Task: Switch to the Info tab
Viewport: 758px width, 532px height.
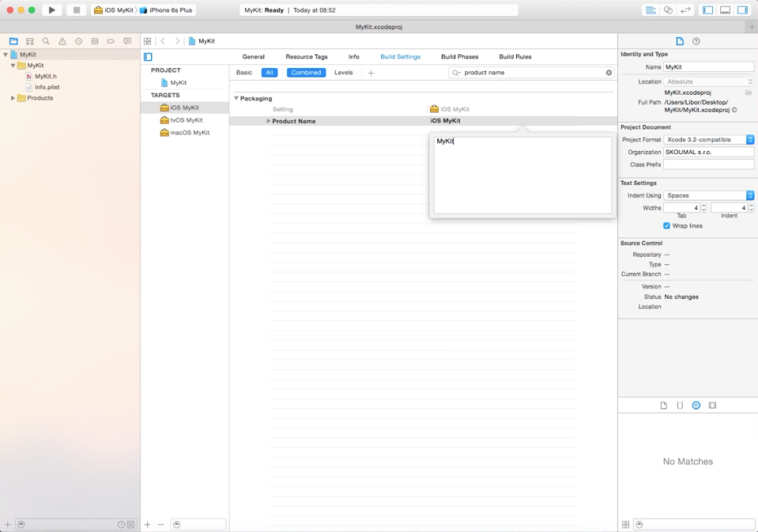Action: (x=354, y=56)
